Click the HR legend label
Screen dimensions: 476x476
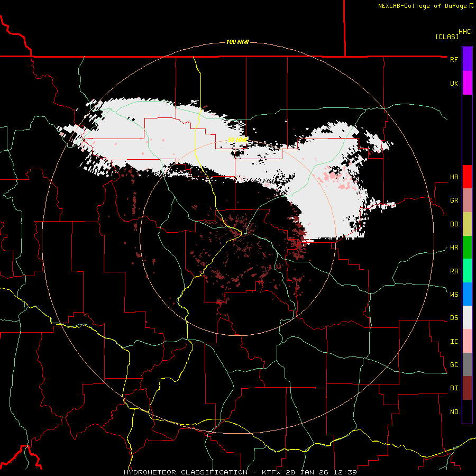(454, 248)
